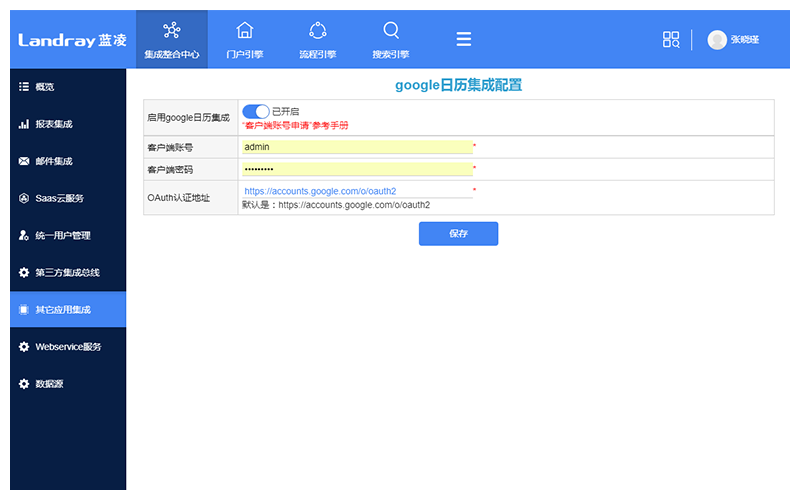Open Webservice服务 sidebar item

click(68, 346)
